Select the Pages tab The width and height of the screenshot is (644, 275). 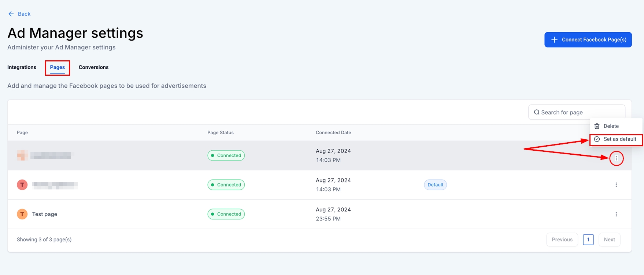[x=58, y=67]
